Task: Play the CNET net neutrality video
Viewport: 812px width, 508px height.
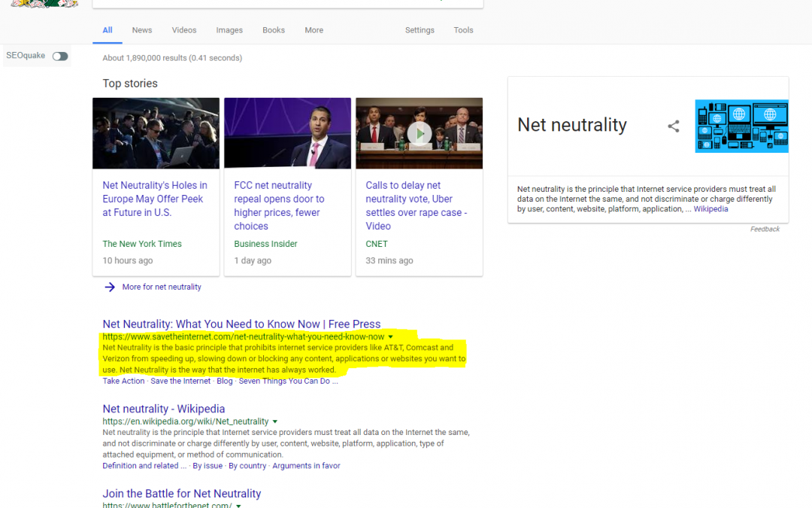Action: pos(419,133)
